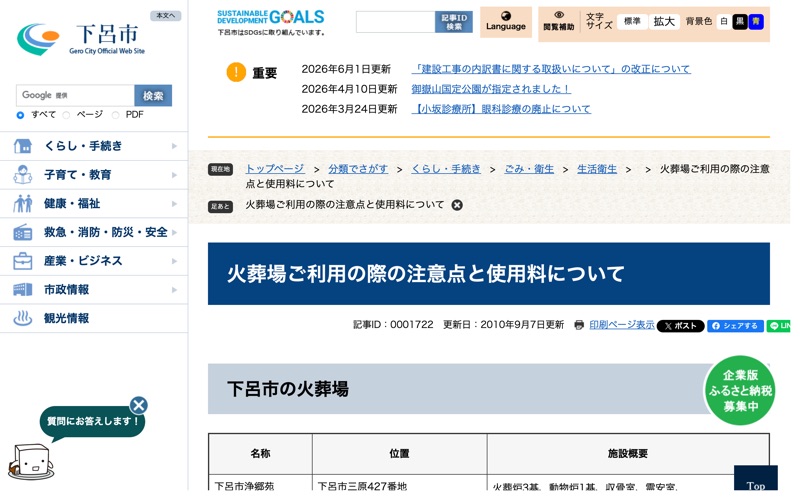Click the 質問にお答えします chatbot bubble
The image size is (800, 500).
pyautogui.click(x=92, y=422)
